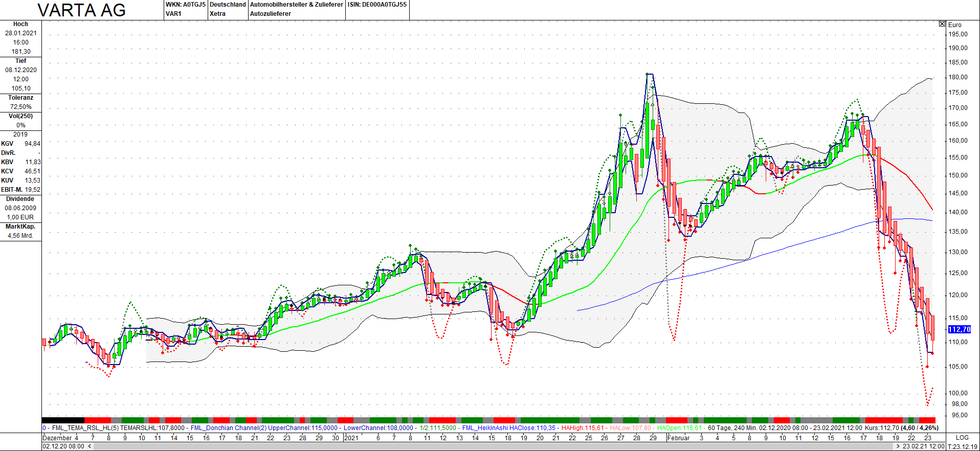Click the KGV value 94,84
980x451 pixels.
coord(32,144)
